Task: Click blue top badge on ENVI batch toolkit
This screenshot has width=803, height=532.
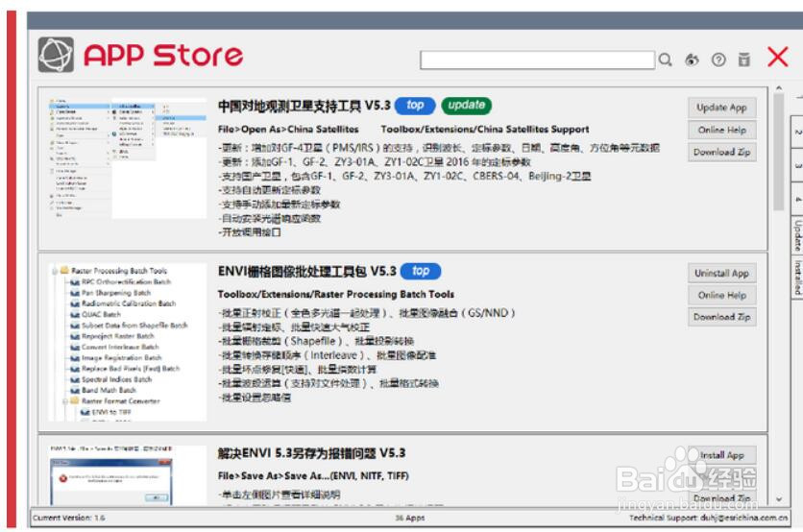Action: [421, 271]
